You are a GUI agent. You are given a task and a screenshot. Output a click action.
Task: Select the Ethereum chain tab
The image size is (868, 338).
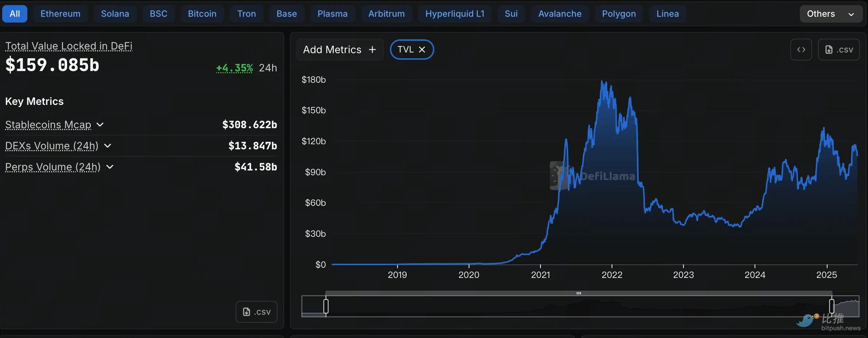point(61,14)
